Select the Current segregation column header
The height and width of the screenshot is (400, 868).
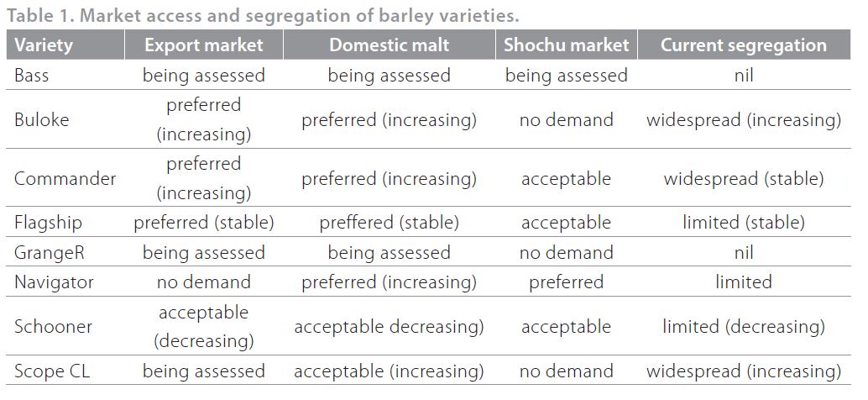tap(743, 45)
